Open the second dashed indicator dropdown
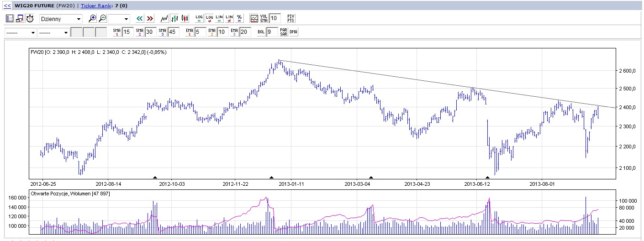Screen dimensions: 644x241 (x=53, y=32)
